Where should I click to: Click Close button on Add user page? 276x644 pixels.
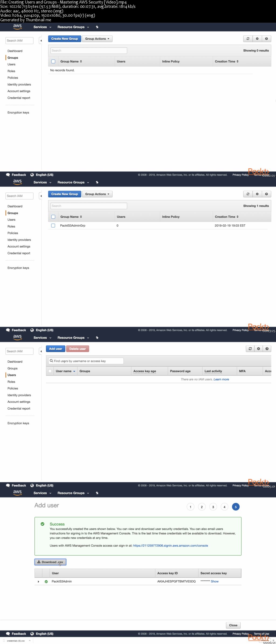tap(233, 625)
